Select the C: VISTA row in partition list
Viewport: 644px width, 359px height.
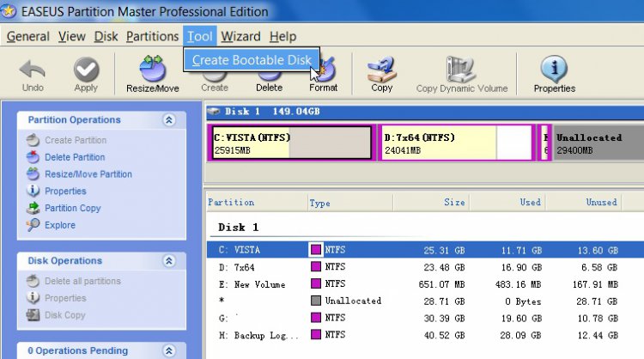point(425,250)
